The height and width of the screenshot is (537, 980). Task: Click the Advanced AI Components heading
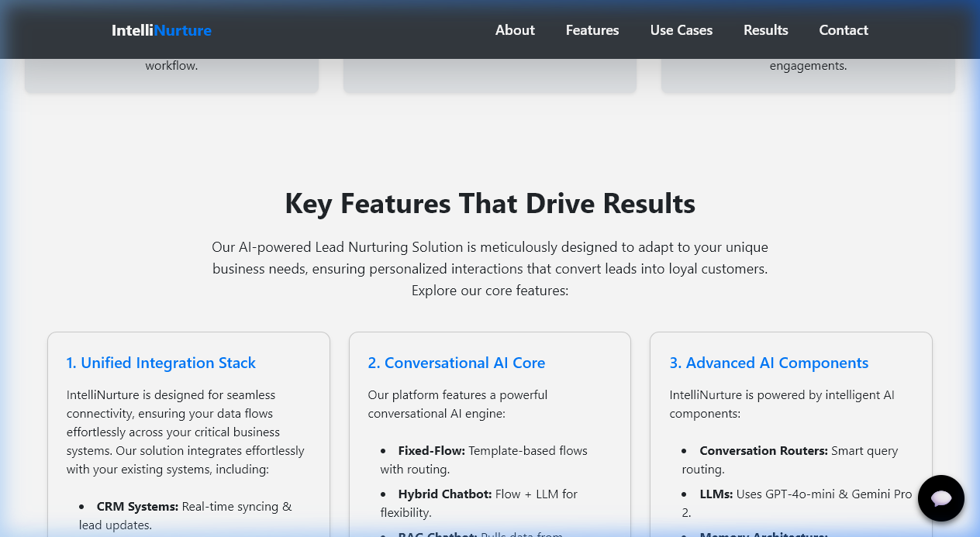pyautogui.click(x=769, y=363)
